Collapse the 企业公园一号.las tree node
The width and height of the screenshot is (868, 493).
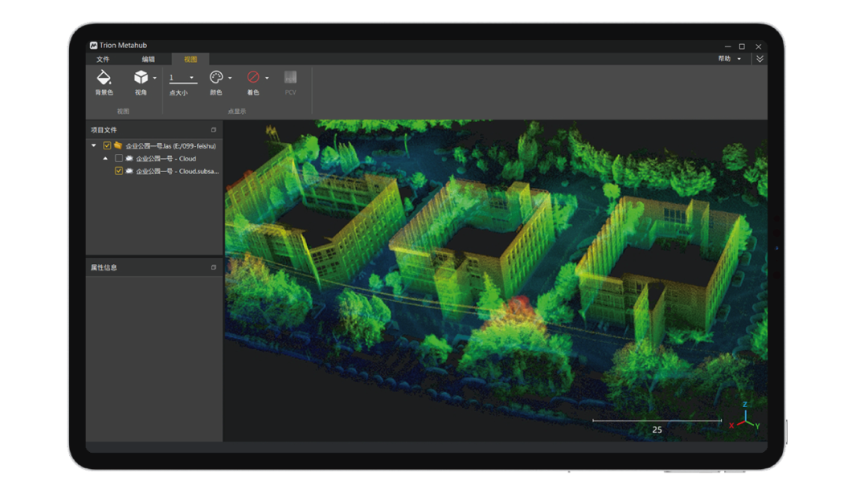[93, 145]
